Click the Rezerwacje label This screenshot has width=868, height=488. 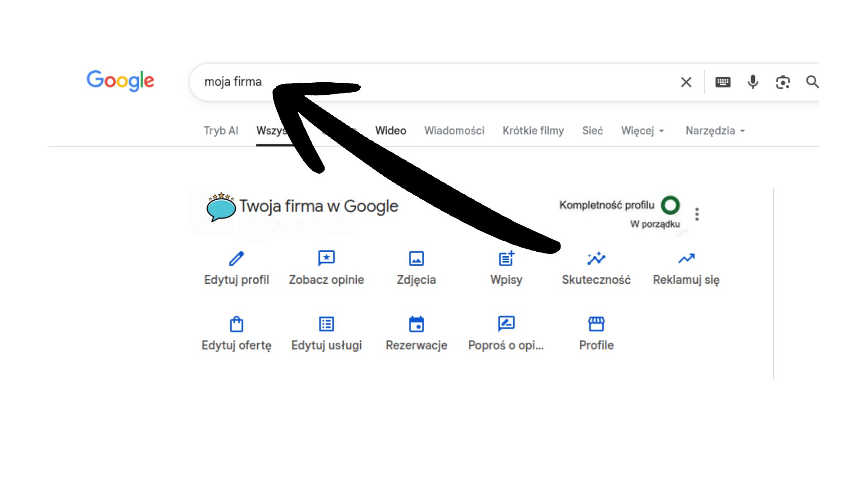(x=416, y=345)
